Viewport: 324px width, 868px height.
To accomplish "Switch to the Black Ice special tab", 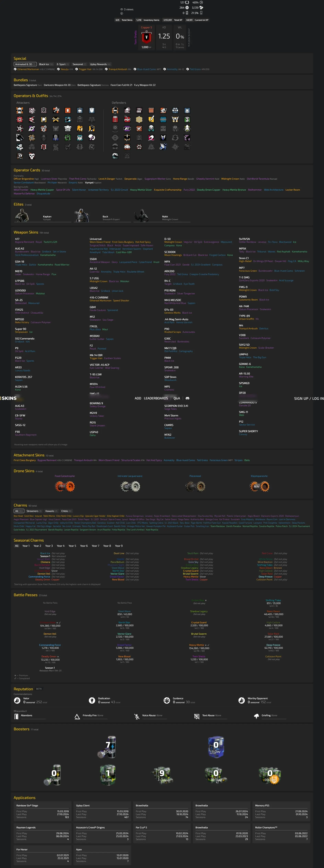I will click(46, 64).
